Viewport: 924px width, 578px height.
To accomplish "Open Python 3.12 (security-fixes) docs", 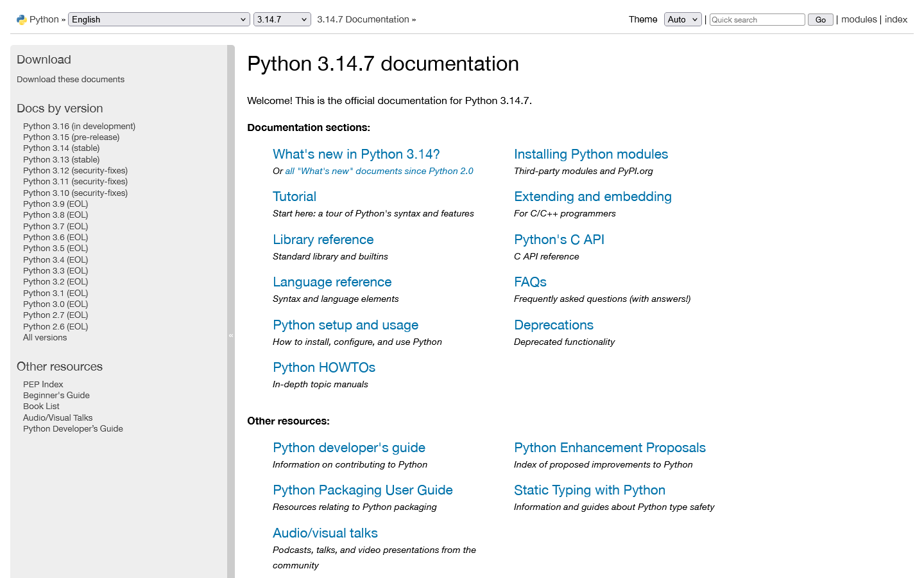I will pos(75,170).
